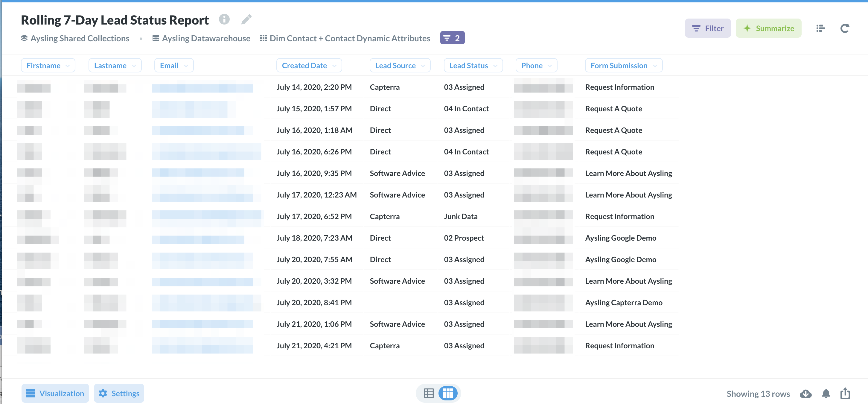Click the refresh icon at top right
The height and width of the screenshot is (404, 868).
click(845, 28)
